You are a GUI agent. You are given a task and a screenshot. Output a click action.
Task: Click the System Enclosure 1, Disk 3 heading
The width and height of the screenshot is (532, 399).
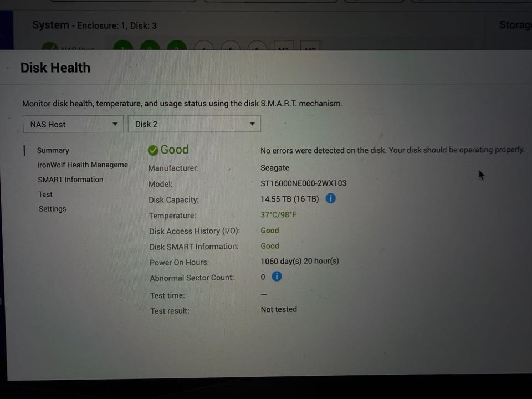[x=95, y=25]
